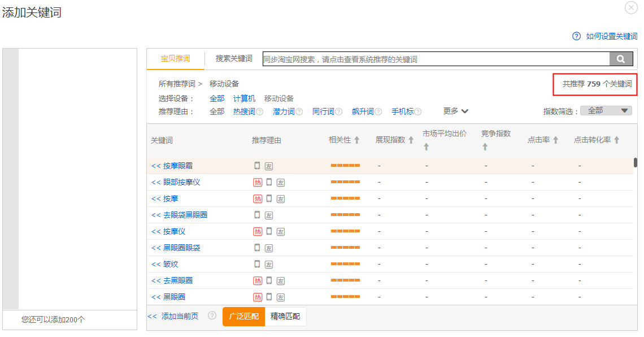Open the 指数筛选 dropdown
The width and height of the screenshot is (644, 337).
click(x=606, y=110)
